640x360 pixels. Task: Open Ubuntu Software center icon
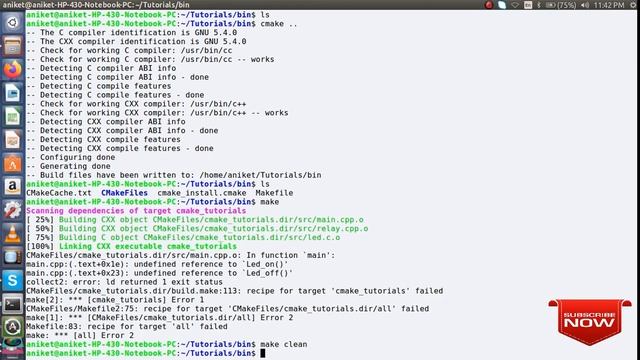[12, 163]
